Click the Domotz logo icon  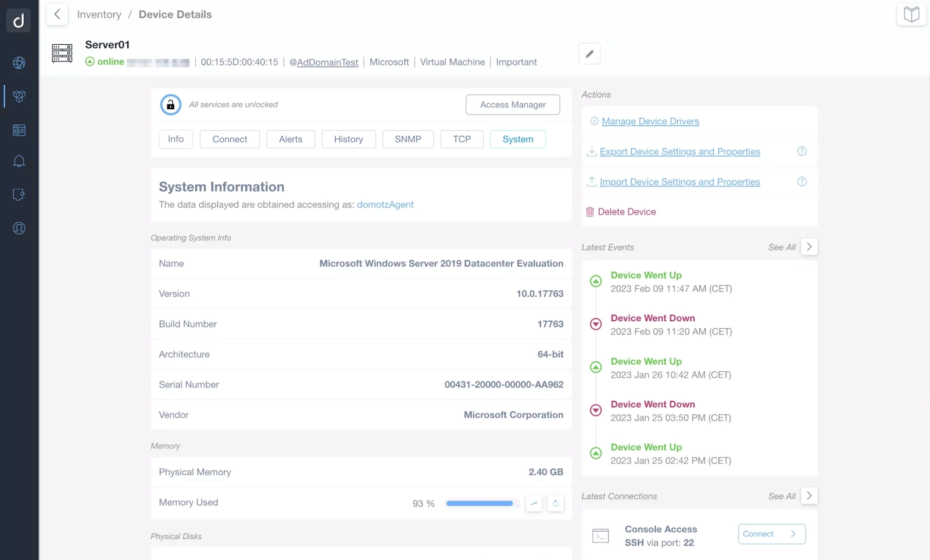(19, 20)
